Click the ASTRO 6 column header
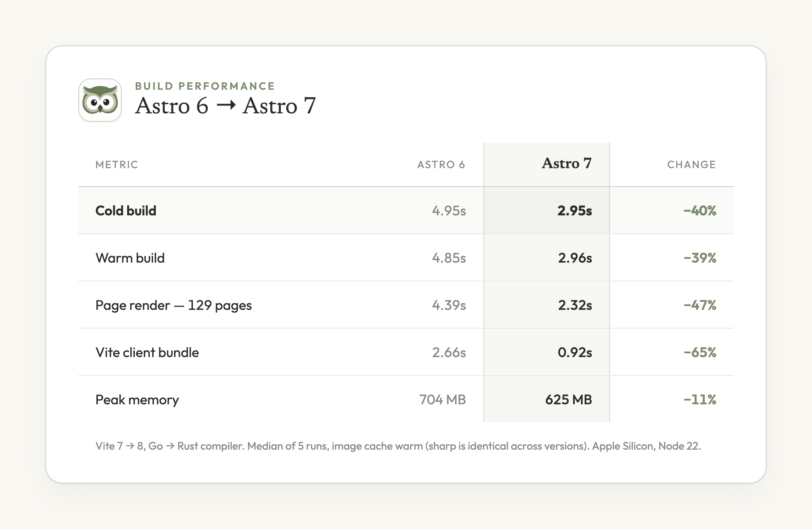The height and width of the screenshot is (529, 812). pyautogui.click(x=442, y=164)
